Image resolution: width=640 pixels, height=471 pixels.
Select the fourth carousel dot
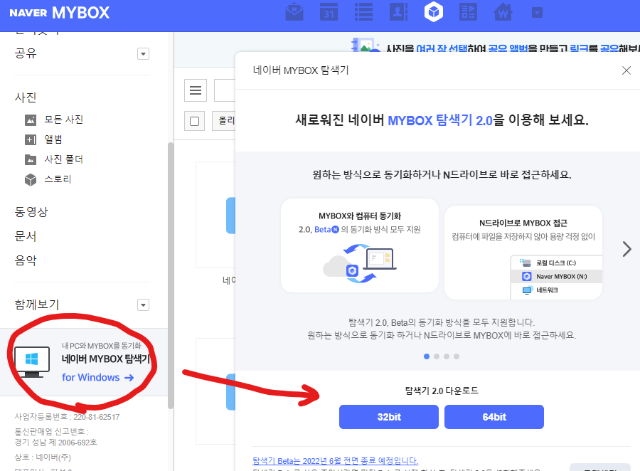pyautogui.click(x=456, y=356)
